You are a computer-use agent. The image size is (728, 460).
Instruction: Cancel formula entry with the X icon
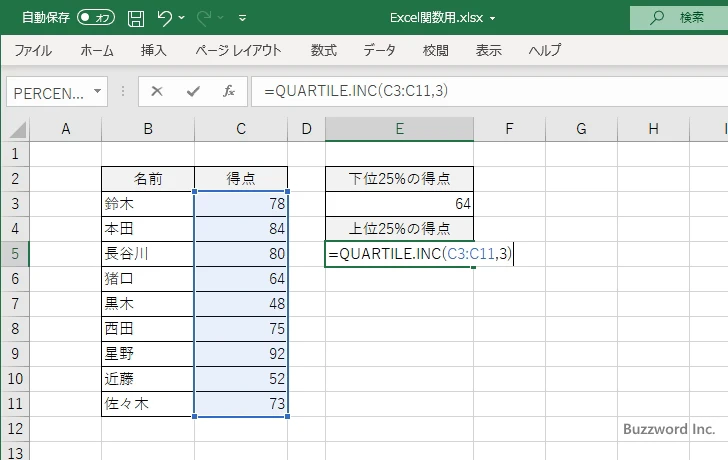coord(157,91)
